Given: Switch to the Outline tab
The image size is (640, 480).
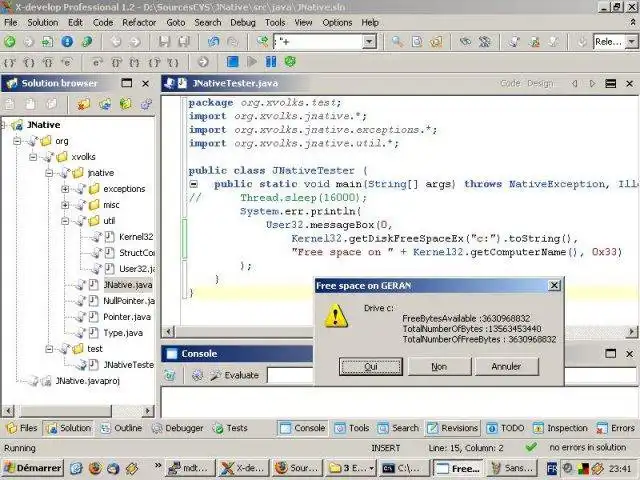Looking at the screenshot, I should click(x=122, y=428).
